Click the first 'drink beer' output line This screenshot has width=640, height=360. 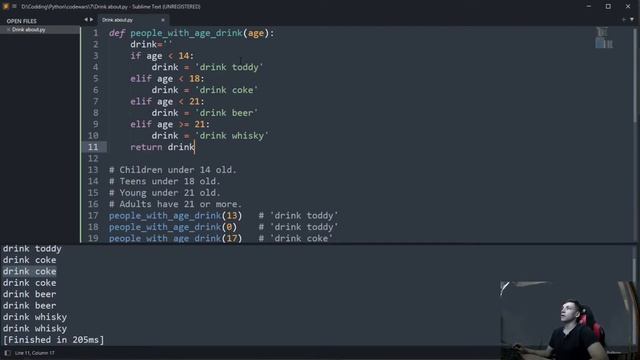coord(29,294)
